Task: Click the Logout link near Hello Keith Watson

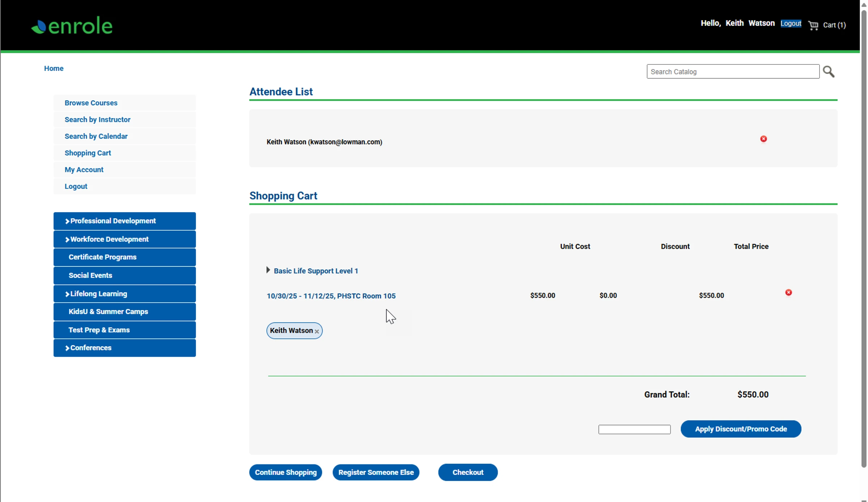Action: pos(791,23)
